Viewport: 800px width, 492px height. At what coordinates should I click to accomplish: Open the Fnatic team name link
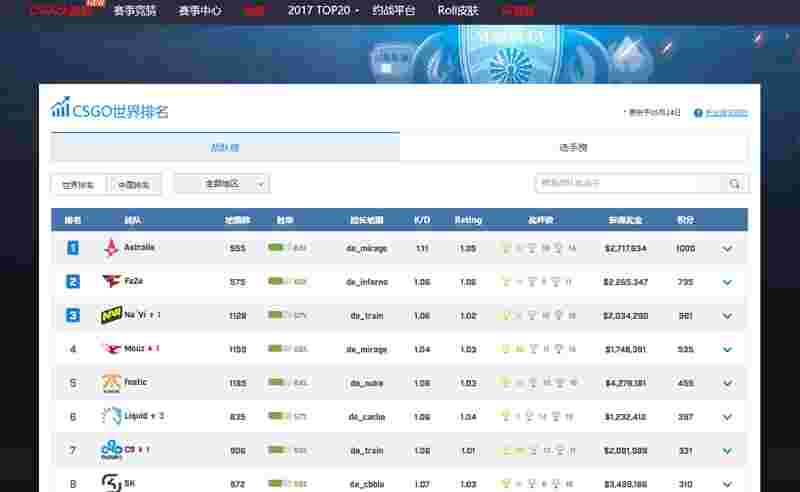[136, 382]
